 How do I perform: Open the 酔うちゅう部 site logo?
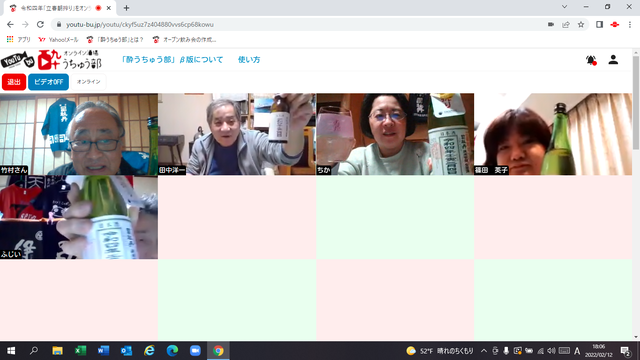coord(69,60)
